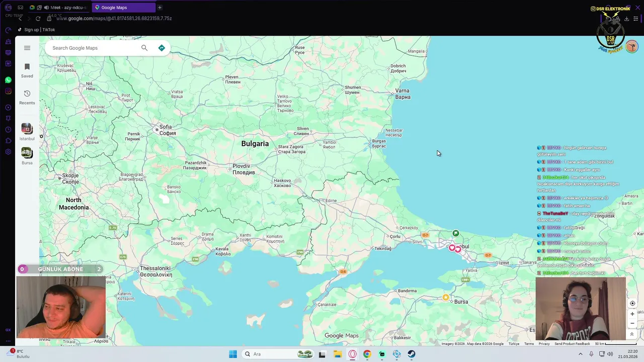
Task: Go back with the browser back arrow
Action: point(20,19)
